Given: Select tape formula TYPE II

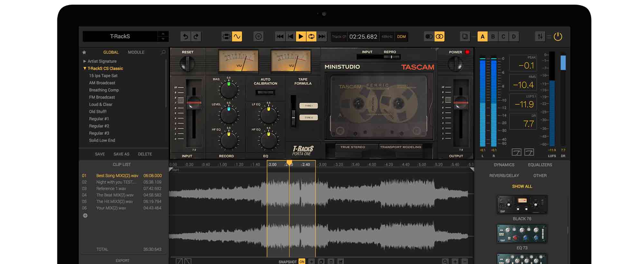Looking at the screenshot, I should click(x=308, y=118).
